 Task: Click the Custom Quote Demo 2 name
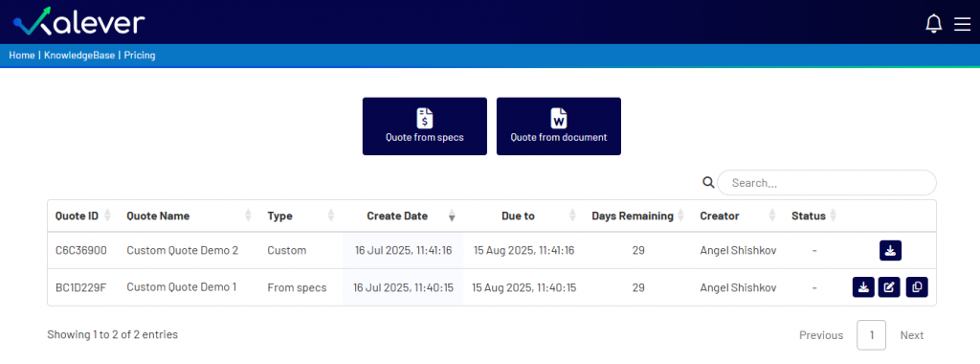pyautogui.click(x=183, y=250)
